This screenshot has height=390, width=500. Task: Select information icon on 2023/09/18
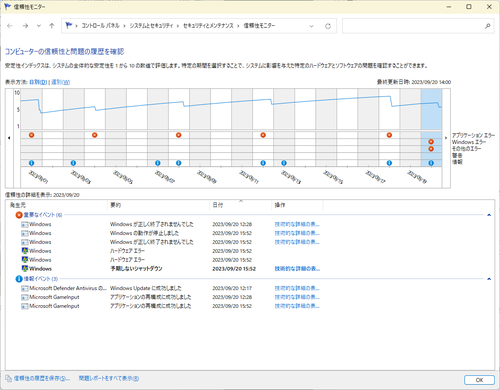[x=389, y=163]
